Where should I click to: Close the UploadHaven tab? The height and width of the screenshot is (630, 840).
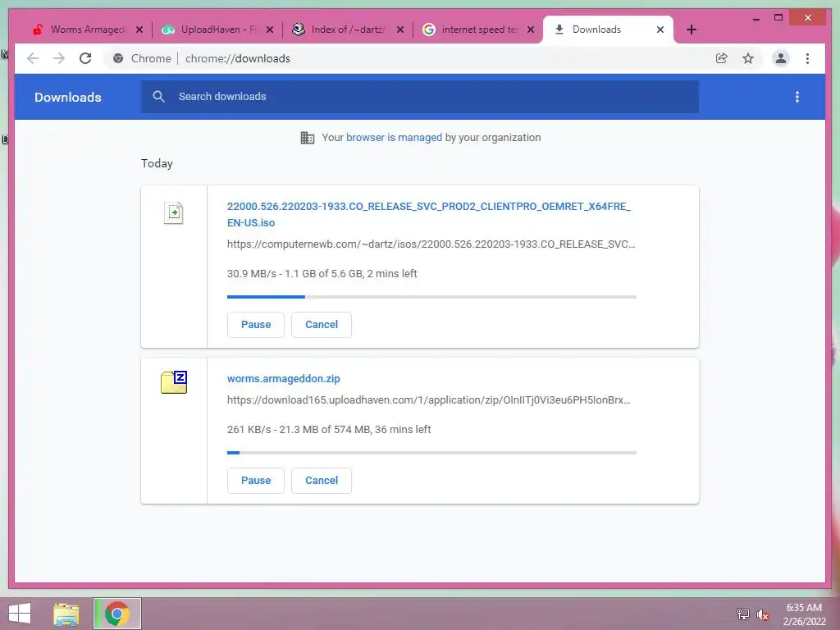270,30
